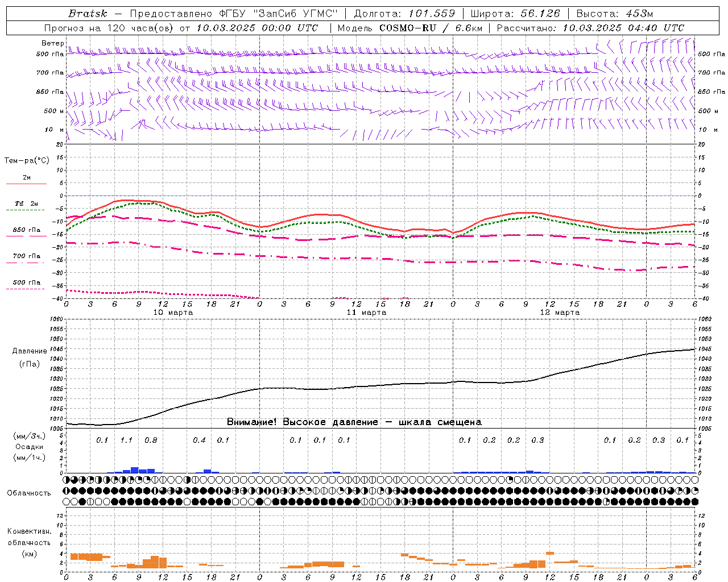
Task: Click the forecast text Прогноз на 120 часа(ов)
Action: (x=108, y=28)
